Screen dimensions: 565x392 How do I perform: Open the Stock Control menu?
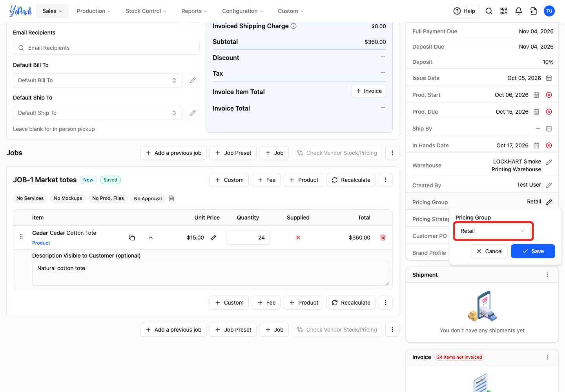click(146, 11)
